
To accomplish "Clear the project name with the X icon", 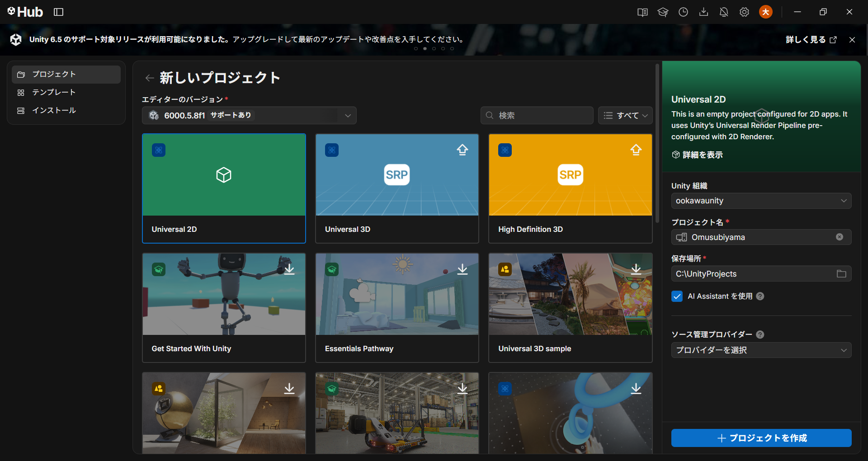I will coord(840,237).
